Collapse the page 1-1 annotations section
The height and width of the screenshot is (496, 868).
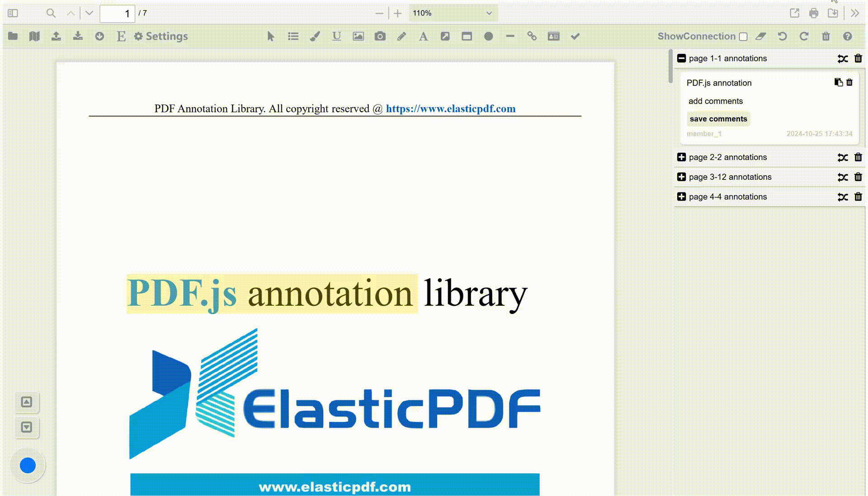681,58
